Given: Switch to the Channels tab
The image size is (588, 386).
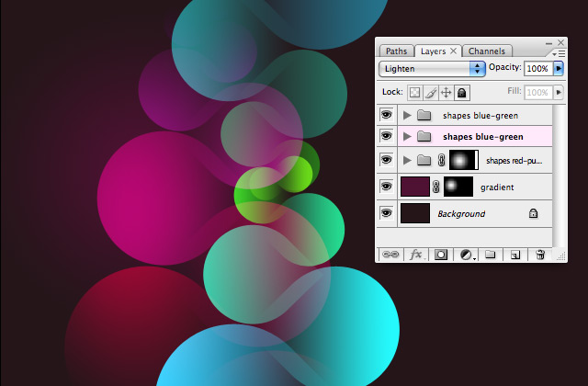Looking at the screenshot, I should point(486,51).
